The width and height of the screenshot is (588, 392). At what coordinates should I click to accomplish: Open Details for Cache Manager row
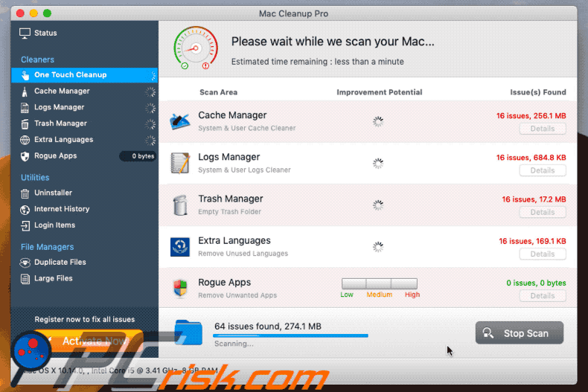tap(543, 129)
